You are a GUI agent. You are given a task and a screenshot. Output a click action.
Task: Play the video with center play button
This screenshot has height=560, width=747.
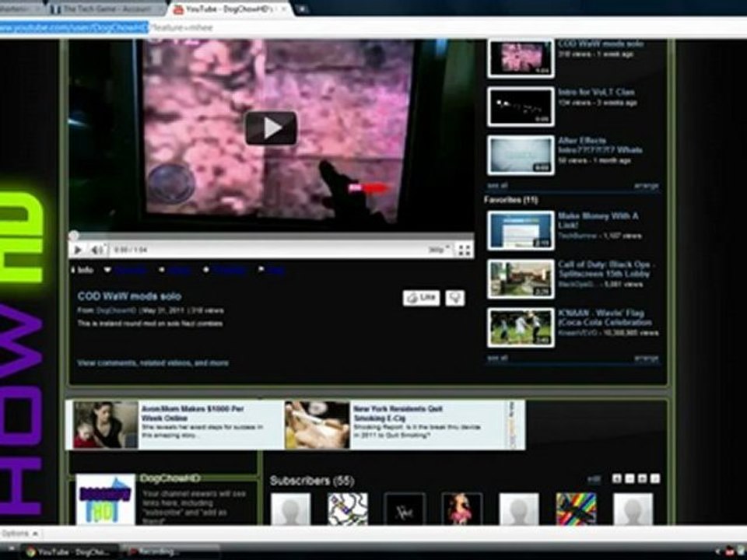point(271,128)
